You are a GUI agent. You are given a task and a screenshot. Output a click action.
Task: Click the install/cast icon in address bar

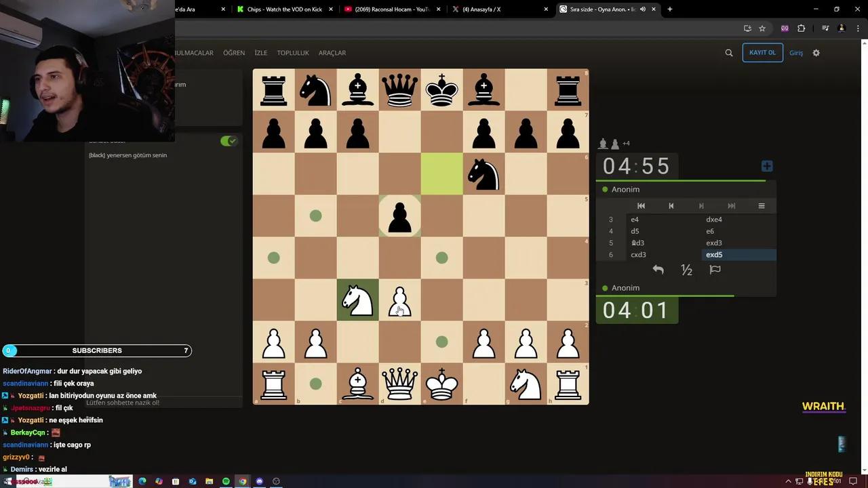[x=747, y=28]
